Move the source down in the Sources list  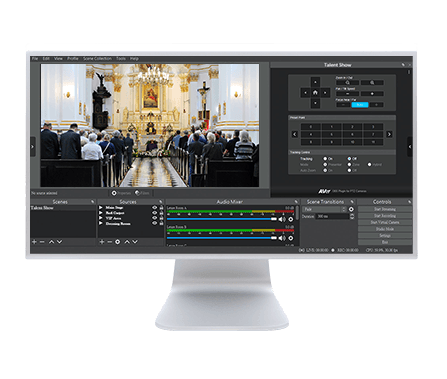pos(135,242)
